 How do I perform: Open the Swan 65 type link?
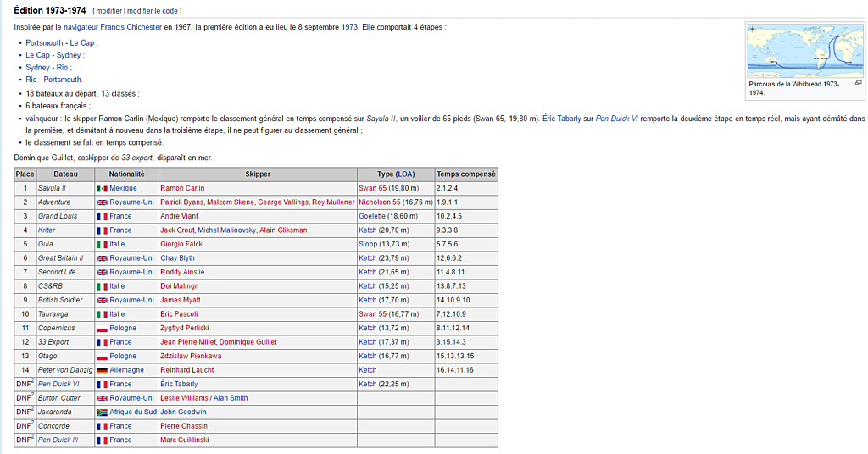tap(373, 189)
